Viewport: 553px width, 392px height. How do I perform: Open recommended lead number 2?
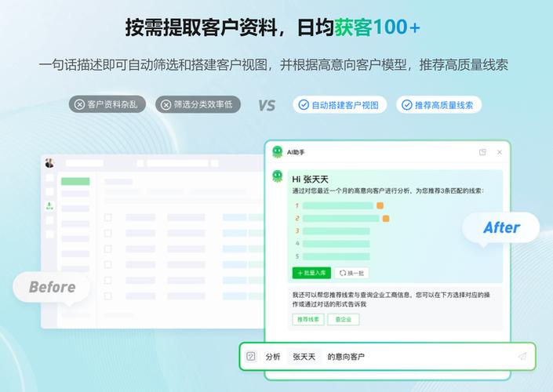pos(340,219)
